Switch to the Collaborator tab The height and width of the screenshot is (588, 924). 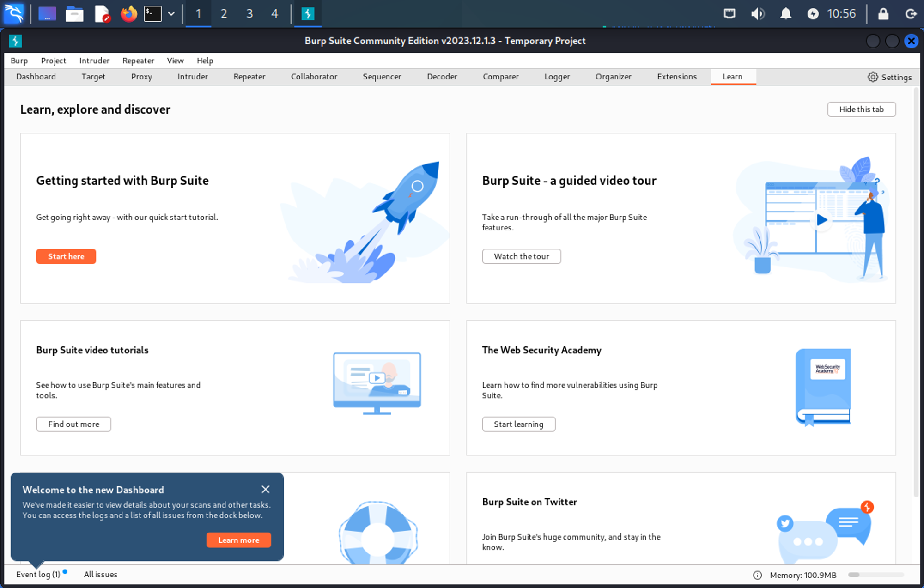(x=314, y=77)
